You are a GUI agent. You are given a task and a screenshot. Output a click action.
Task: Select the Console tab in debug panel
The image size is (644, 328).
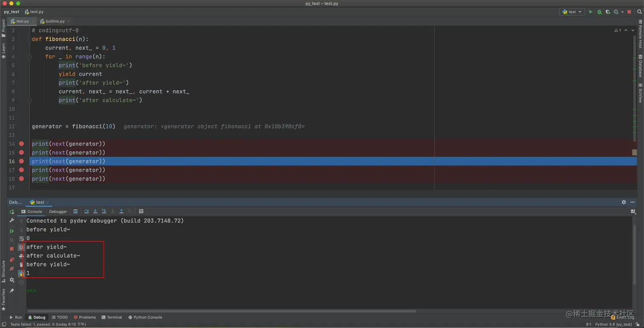pos(31,212)
